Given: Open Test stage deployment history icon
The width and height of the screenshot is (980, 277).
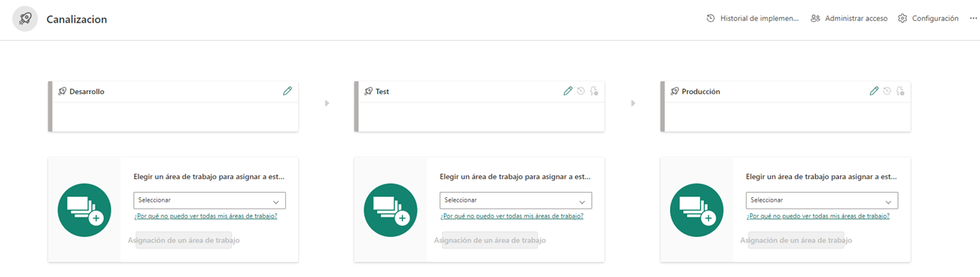Looking at the screenshot, I should [581, 91].
